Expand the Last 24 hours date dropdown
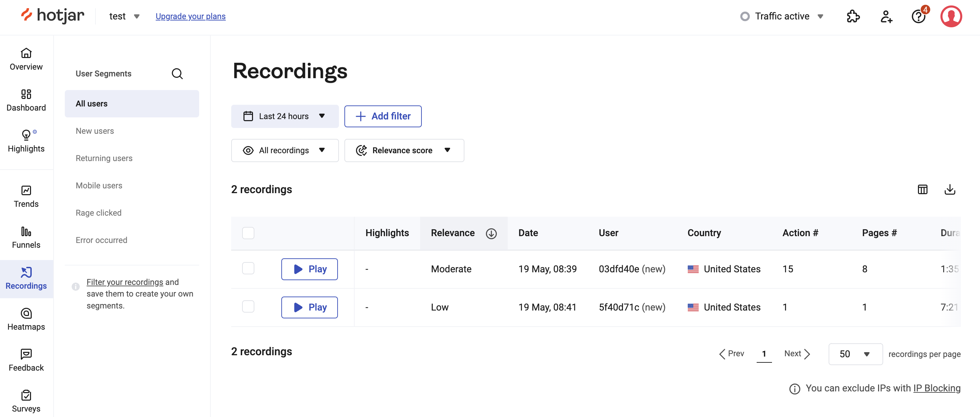This screenshot has height=417, width=980. pyautogui.click(x=285, y=116)
